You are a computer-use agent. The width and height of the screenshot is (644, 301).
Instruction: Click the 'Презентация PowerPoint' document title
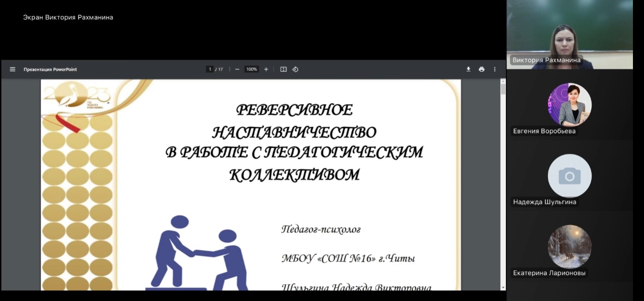[50, 69]
